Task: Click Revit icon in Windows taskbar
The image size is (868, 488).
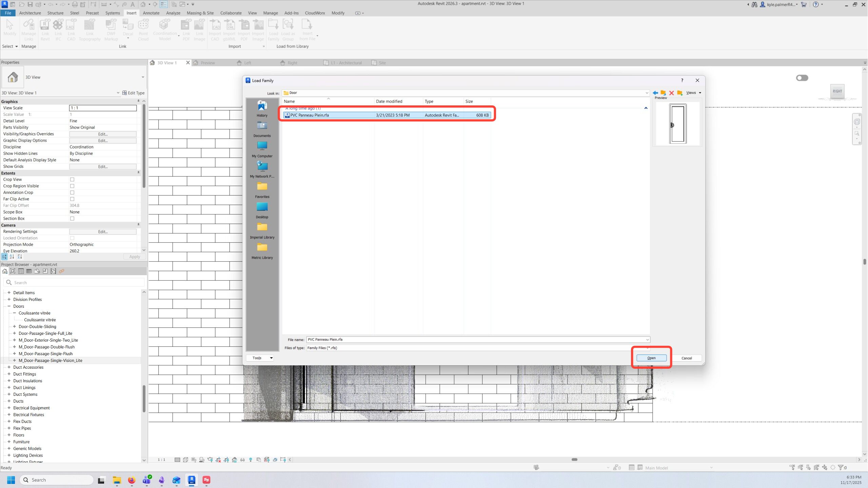Action: pyautogui.click(x=192, y=480)
